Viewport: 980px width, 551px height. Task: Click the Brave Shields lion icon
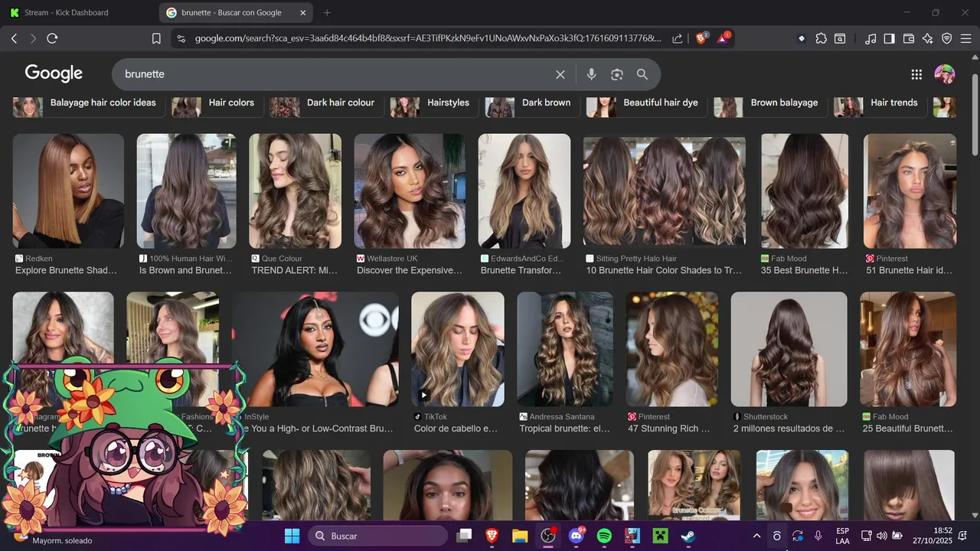click(x=701, y=38)
